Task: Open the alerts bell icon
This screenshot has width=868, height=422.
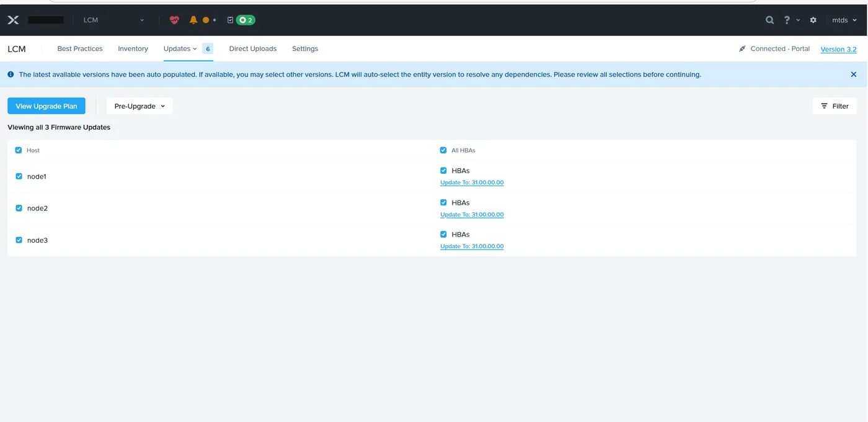Action: (193, 20)
